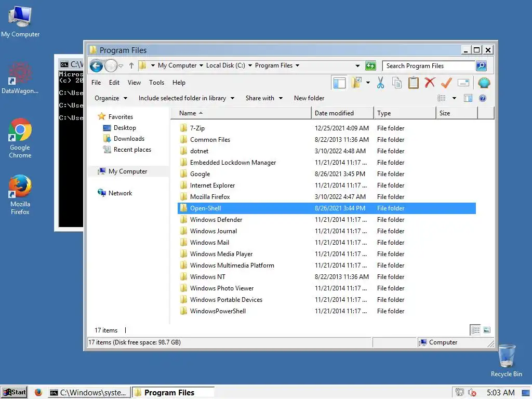Click the Paste clipboard icon

click(413, 83)
